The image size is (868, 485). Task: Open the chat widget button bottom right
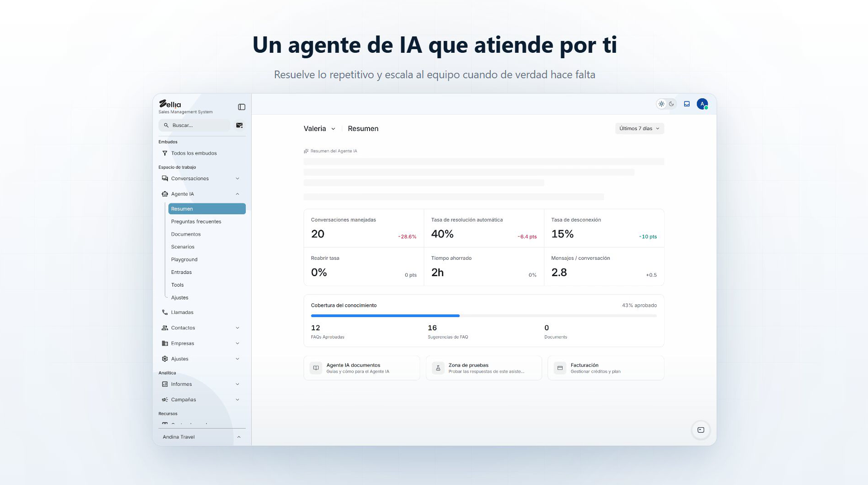701,430
